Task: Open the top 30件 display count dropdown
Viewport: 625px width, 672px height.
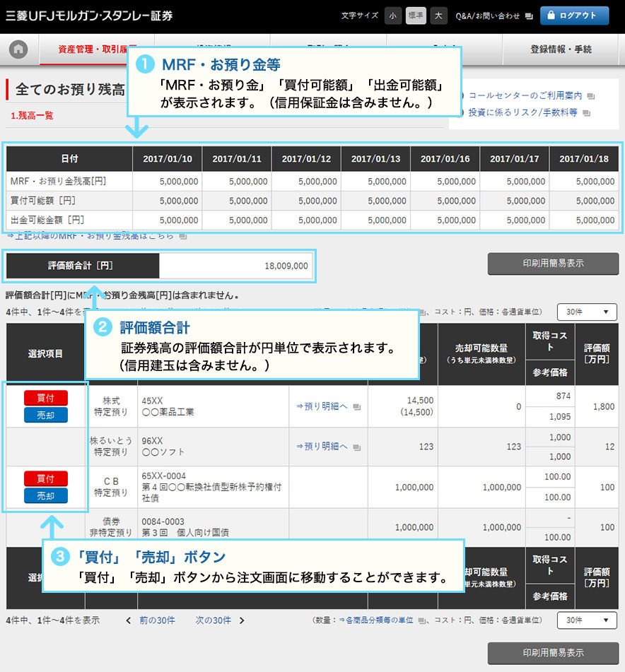Action: (x=586, y=312)
